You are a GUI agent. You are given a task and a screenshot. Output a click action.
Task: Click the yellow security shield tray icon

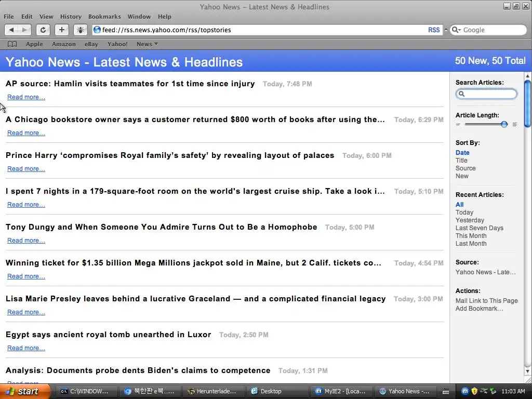point(474,391)
